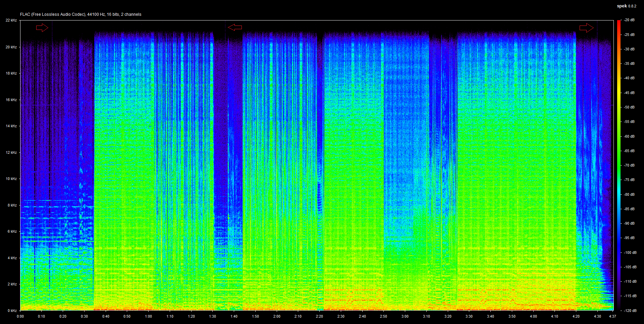Click the '16 kHz' frequency axis label
Viewport: 644px width, 324px height.
pyautogui.click(x=11, y=100)
